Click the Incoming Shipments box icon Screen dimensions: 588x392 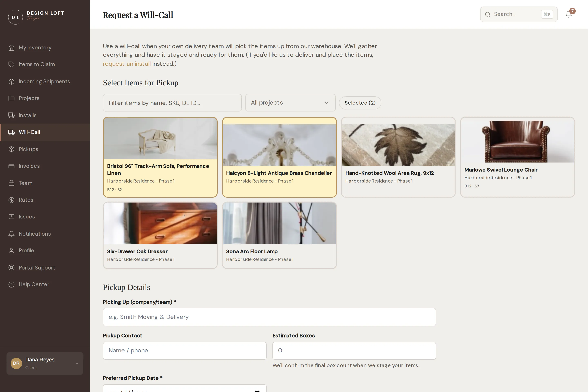pyautogui.click(x=11, y=81)
